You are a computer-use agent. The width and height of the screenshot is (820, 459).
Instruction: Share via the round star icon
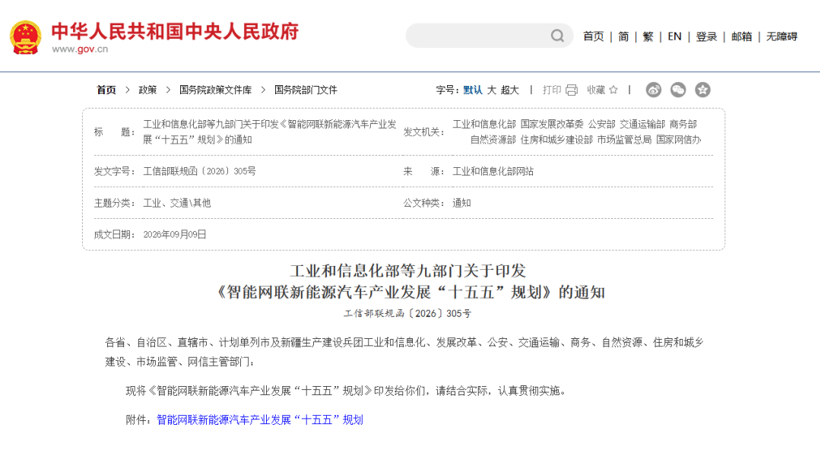pos(702,90)
